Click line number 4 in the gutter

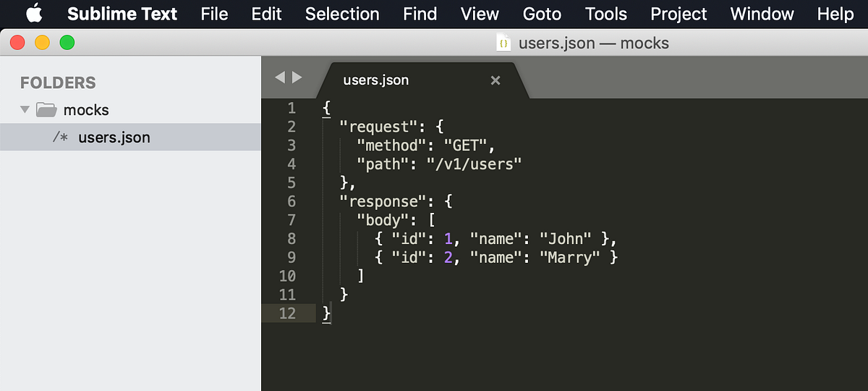tap(291, 164)
